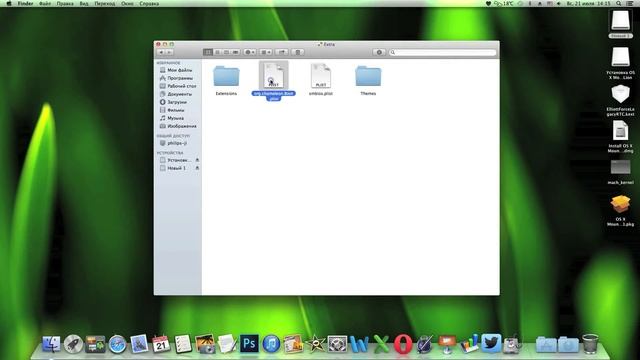This screenshot has height=360, width=640.
Task: Open Музыка in the sidebar
Action: (x=172, y=118)
